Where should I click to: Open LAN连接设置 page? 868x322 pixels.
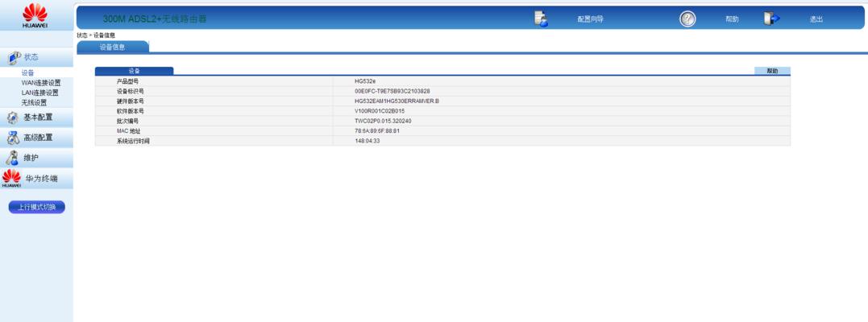(x=39, y=93)
